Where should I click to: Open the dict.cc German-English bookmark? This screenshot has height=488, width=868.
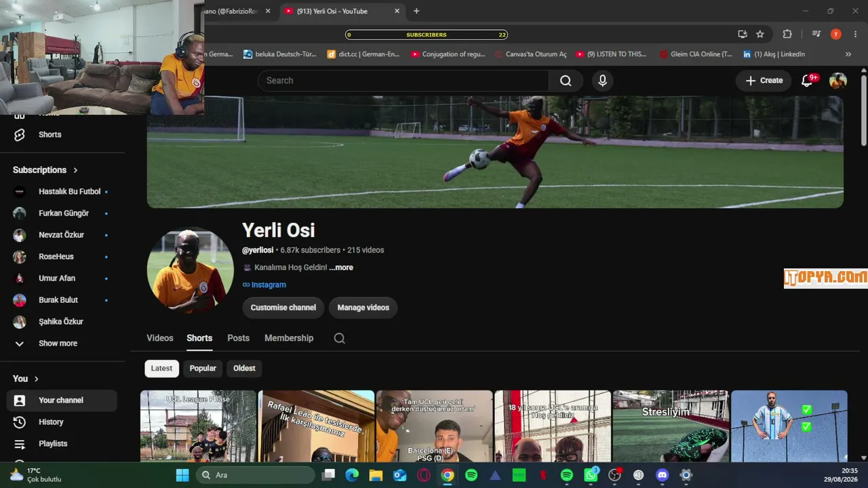point(363,54)
